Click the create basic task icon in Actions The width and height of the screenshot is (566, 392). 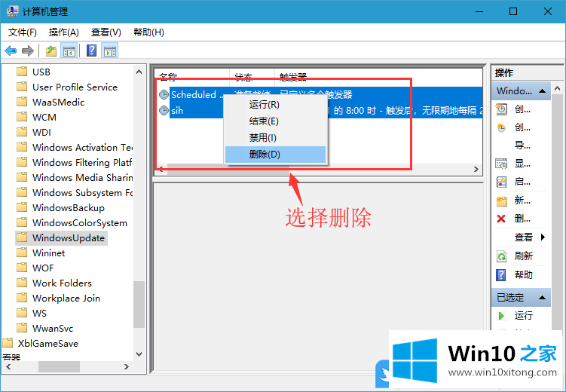click(501, 109)
